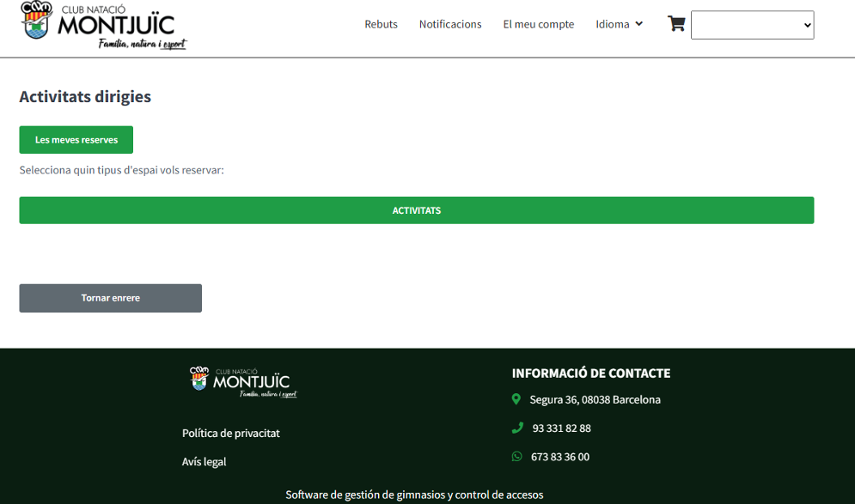Open the shopping cart icon
This screenshot has width=855, height=504.
[x=676, y=24]
